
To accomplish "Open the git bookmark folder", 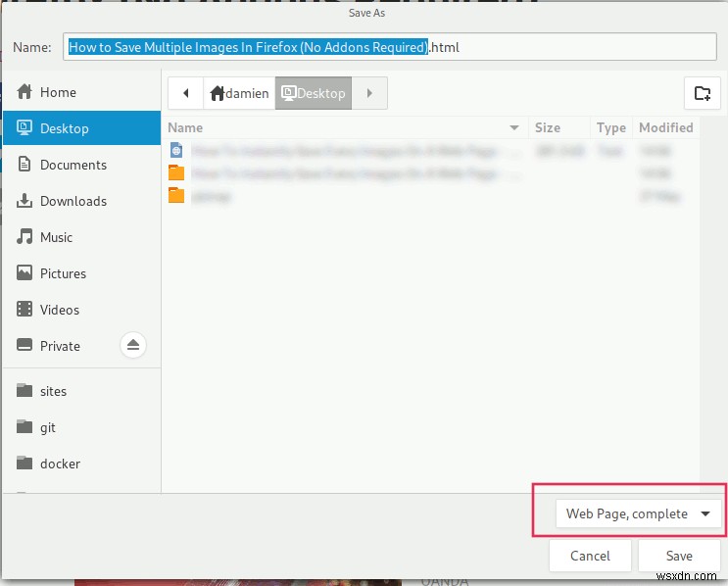I will click(81, 427).
